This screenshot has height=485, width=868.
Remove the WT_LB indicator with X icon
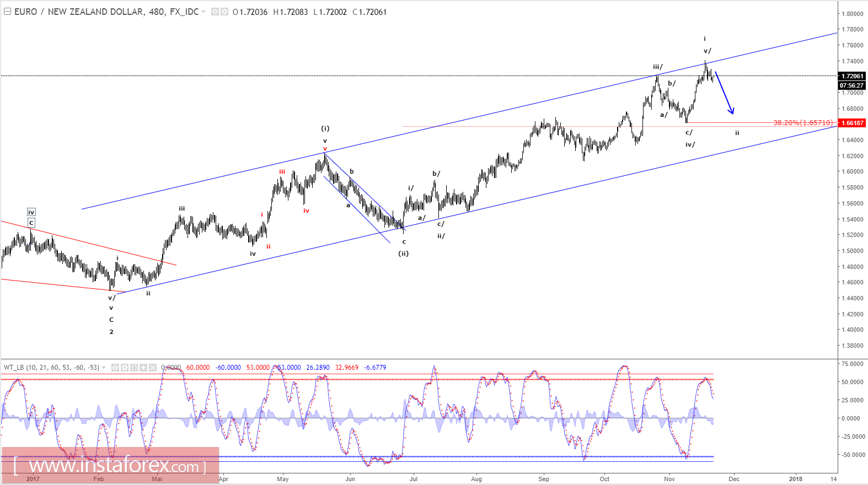coord(153,368)
